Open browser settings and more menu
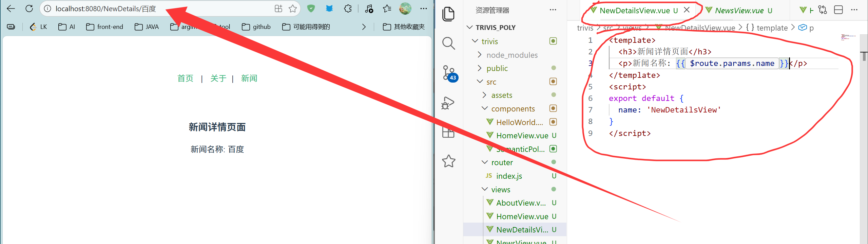 424,8
